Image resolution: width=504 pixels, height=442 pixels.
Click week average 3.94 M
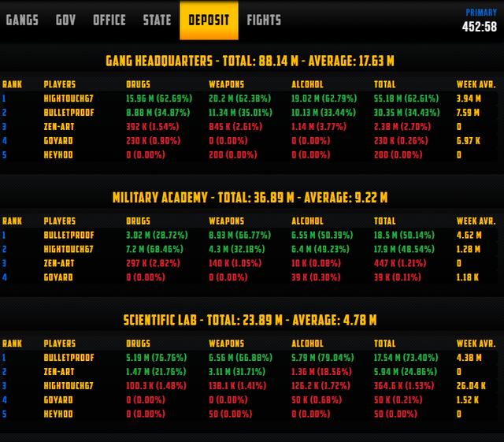coord(469,98)
